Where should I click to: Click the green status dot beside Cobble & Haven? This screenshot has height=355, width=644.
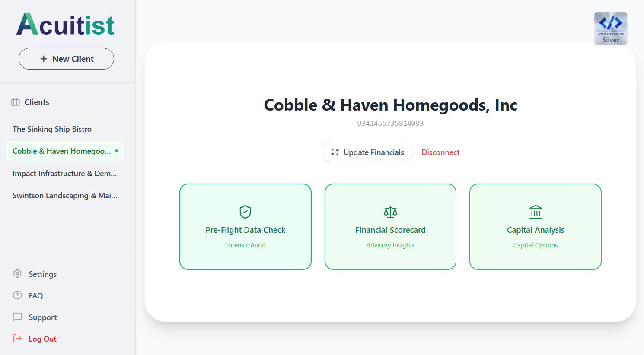tap(116, 151)
